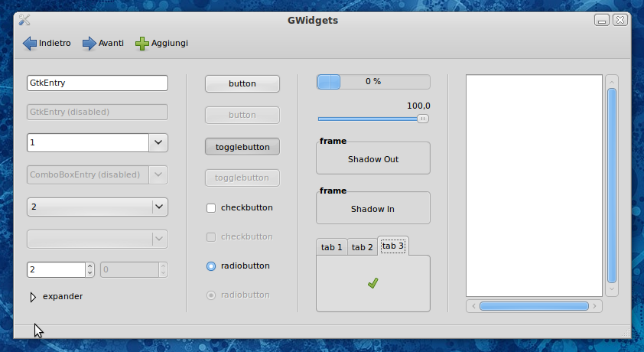Switch to tab 2
This screenshot has width=644, height=352.
[363, 247]
